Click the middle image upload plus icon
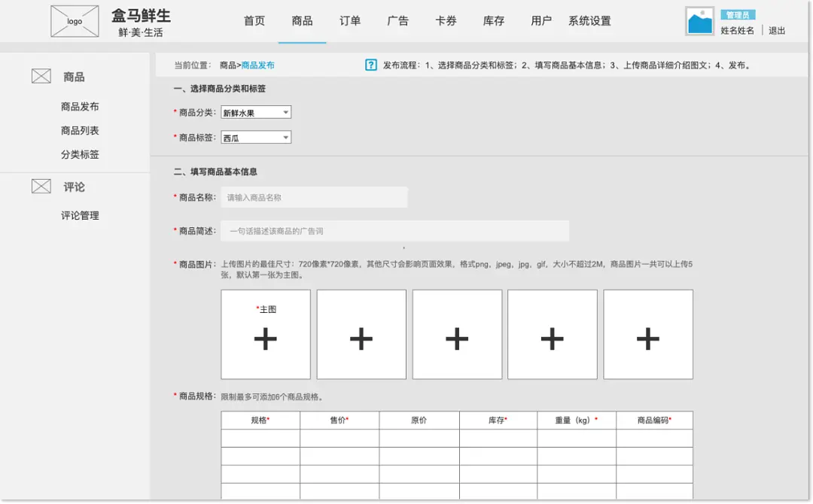This screenshot has height=504, width=813. pyautogui.click(x=456, y=339)
